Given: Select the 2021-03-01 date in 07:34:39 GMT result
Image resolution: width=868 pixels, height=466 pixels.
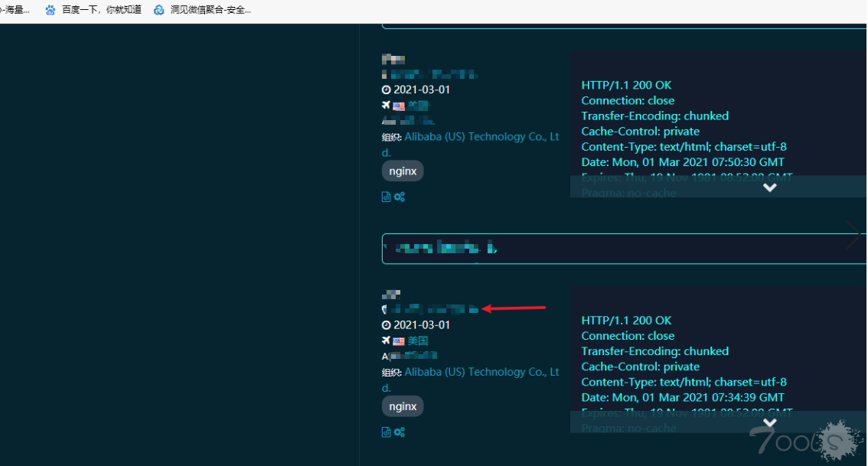Looking at the screenshot, I should (x=422, y=325).
